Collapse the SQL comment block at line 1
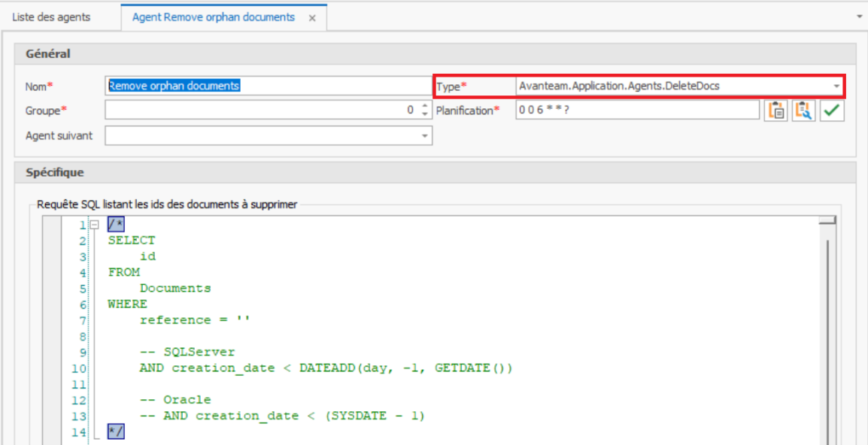Viewport: 868px width, 445px height. tap(94, 225)
